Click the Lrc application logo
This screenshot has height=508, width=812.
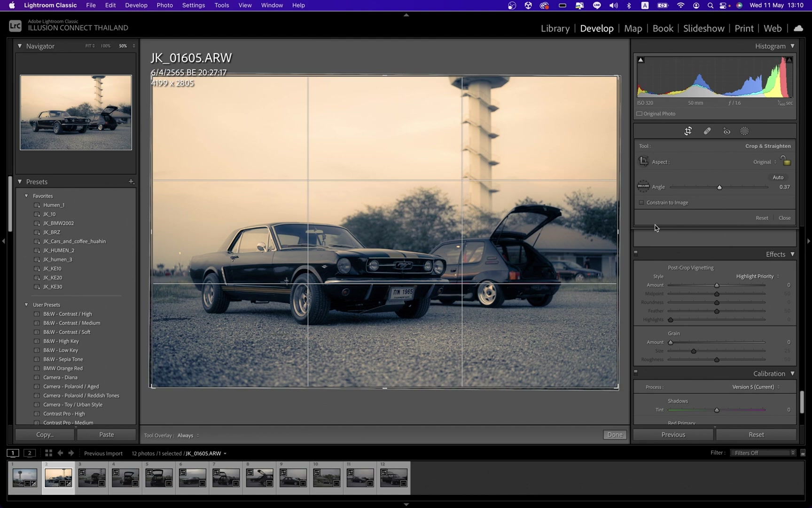[15, 26]
